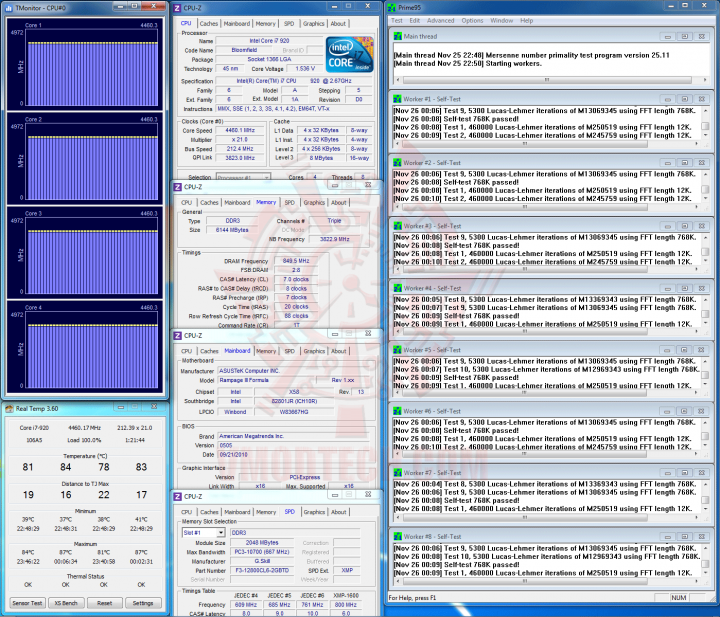Screen dimensions: 720x617
Task: Switch to Mainboard tab in top CPU-Z
Action: pos(237,23)
